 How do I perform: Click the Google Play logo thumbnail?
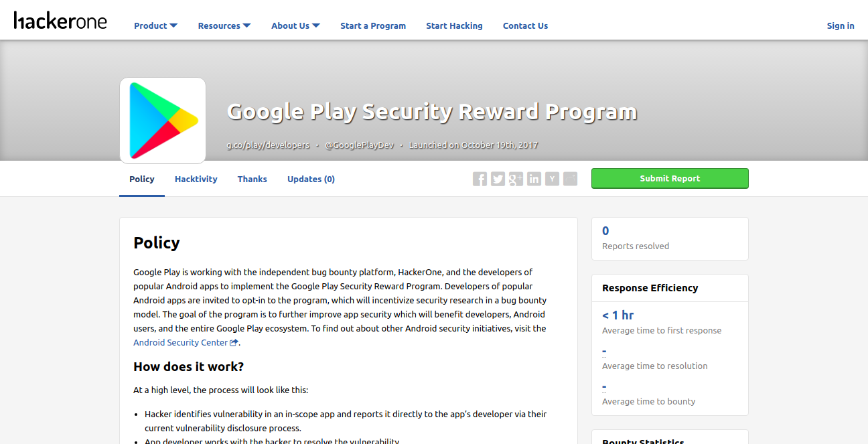pos(163,121)
